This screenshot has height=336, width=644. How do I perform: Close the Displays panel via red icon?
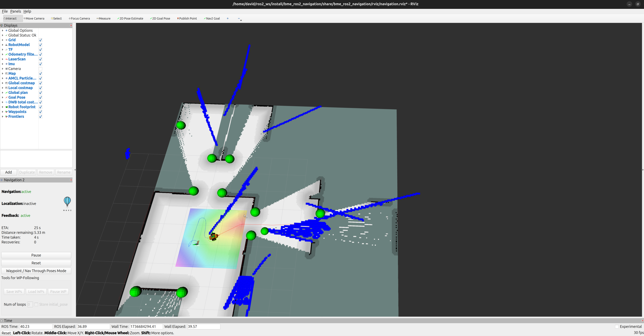pyautogui.click(x=71, y=25)
